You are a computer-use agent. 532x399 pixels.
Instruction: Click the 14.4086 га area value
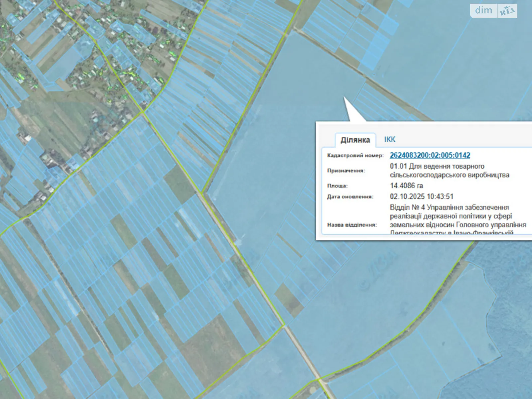(x=406, y=186)
